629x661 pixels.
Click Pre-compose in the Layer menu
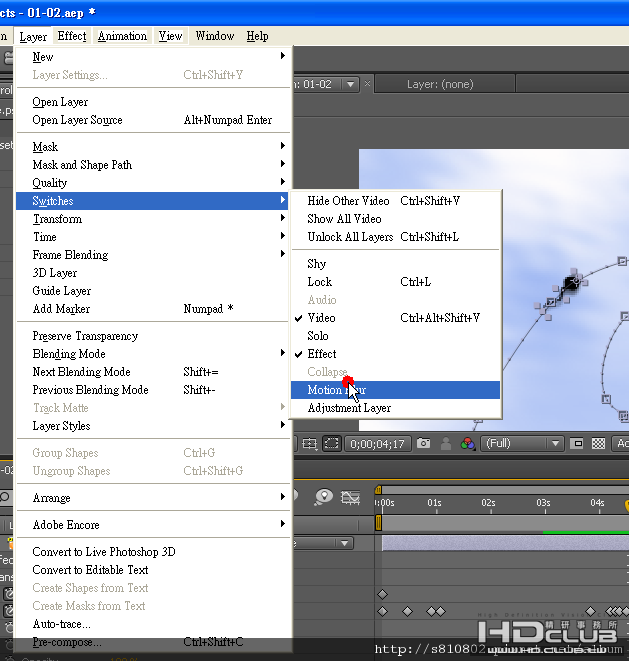[x=67, y=642]
